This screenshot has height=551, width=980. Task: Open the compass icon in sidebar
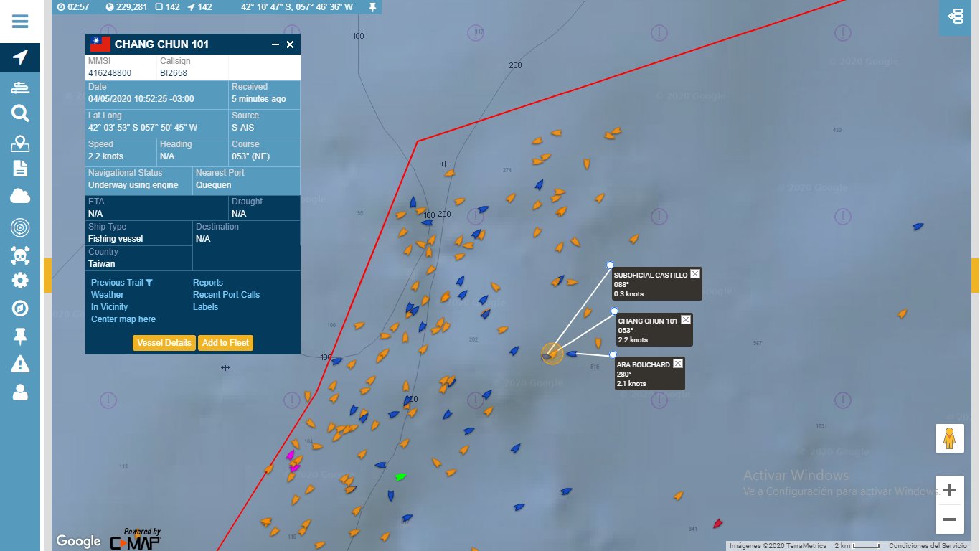tap(20, 309)
